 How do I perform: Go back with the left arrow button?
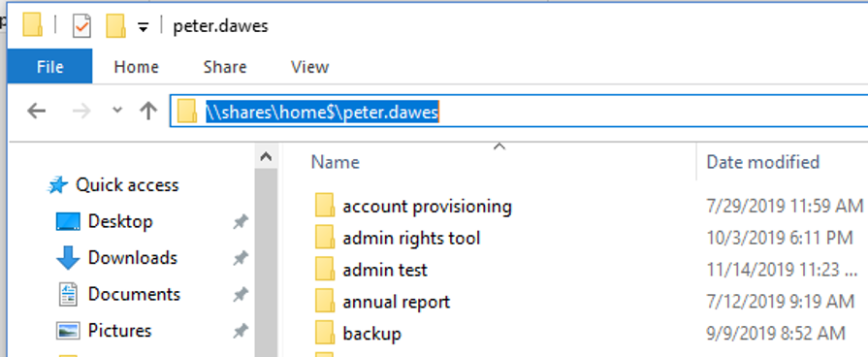click(x=37, y=111)
